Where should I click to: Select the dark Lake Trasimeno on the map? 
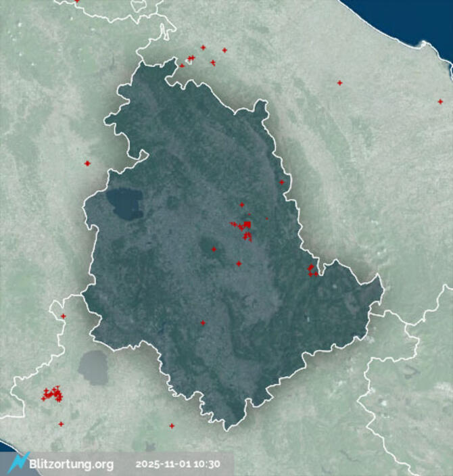tap(123, 204)
